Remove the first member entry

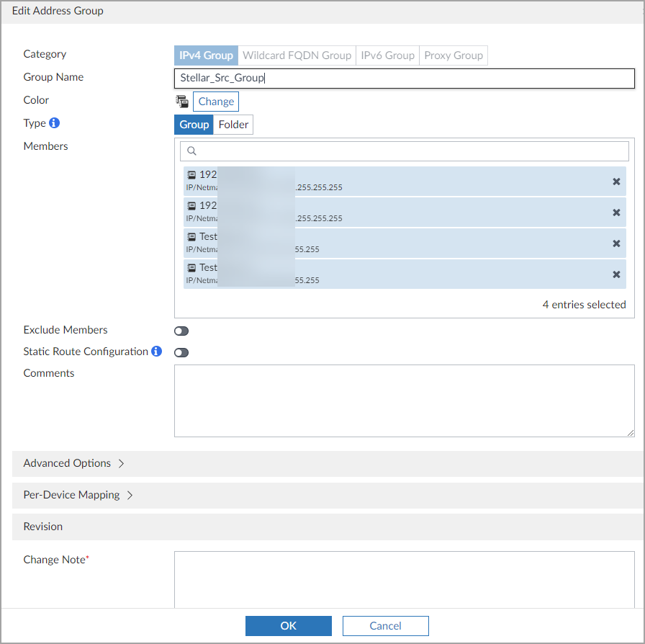point(616,182)
